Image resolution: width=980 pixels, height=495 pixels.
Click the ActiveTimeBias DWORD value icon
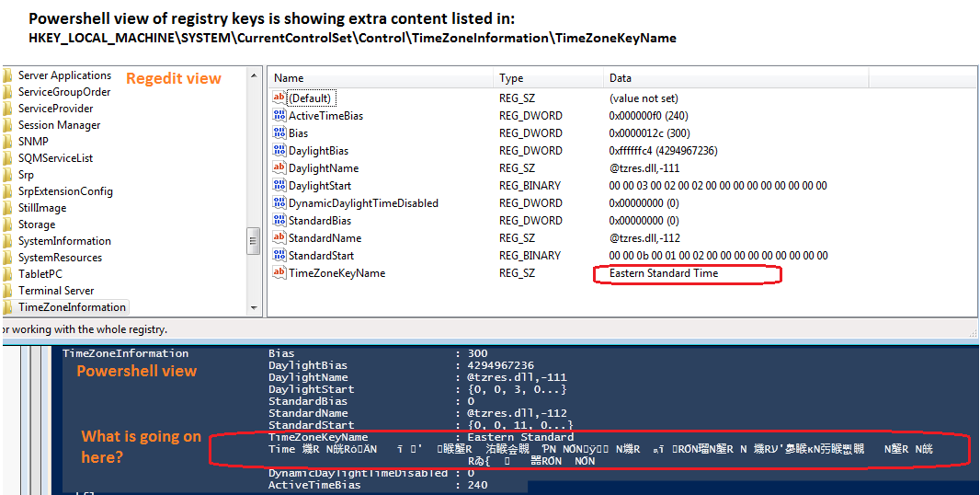click(x=279, y=116)
